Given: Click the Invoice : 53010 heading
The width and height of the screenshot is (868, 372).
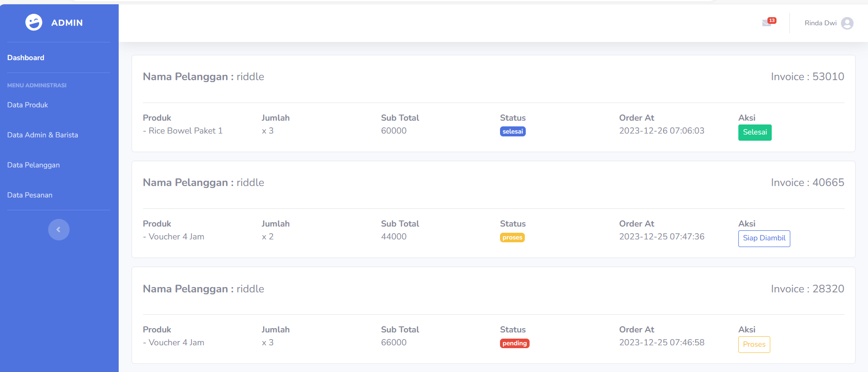Looking at the screenshot, I should coord(807,77).
